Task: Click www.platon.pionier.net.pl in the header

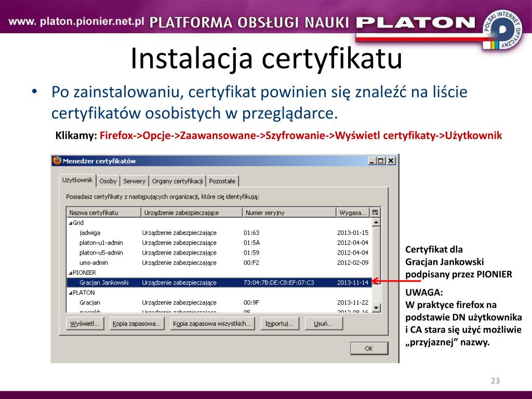Action: tap(76, 21)
